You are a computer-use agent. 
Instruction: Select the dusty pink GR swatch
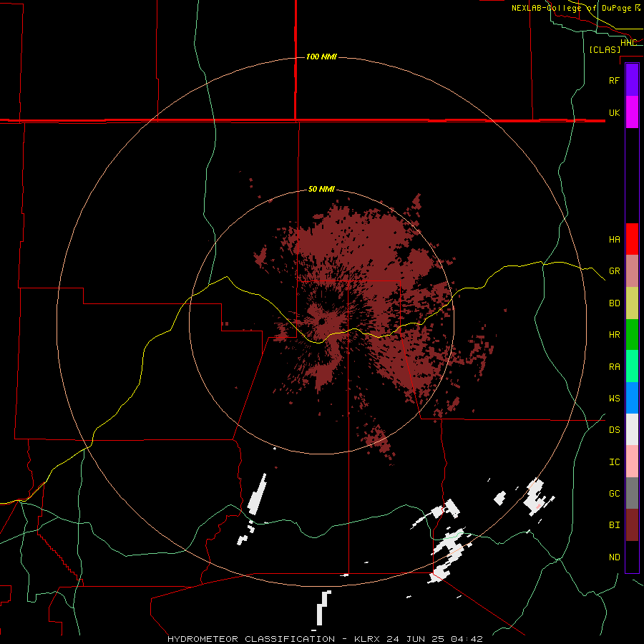(632, 271)
